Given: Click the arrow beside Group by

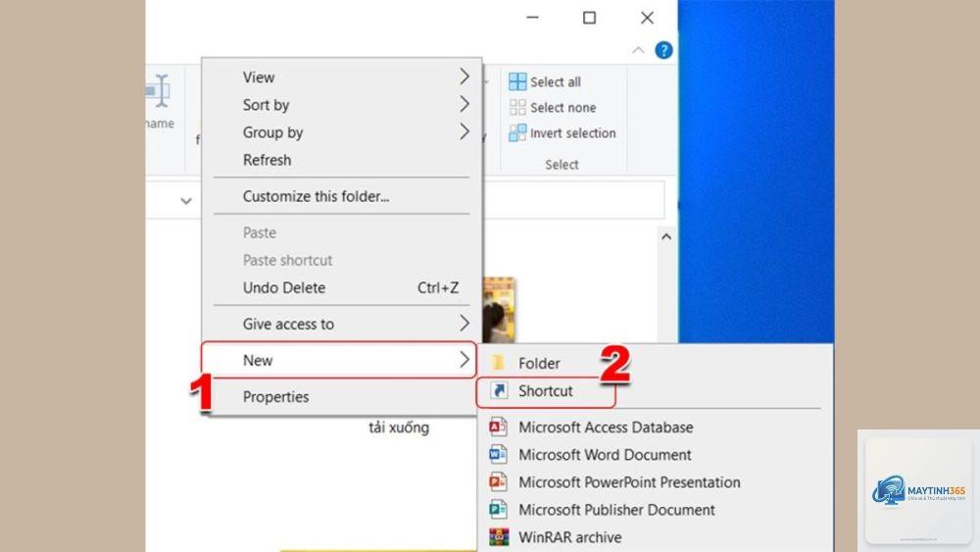Looking at the screenshot, I should point(465,131).
